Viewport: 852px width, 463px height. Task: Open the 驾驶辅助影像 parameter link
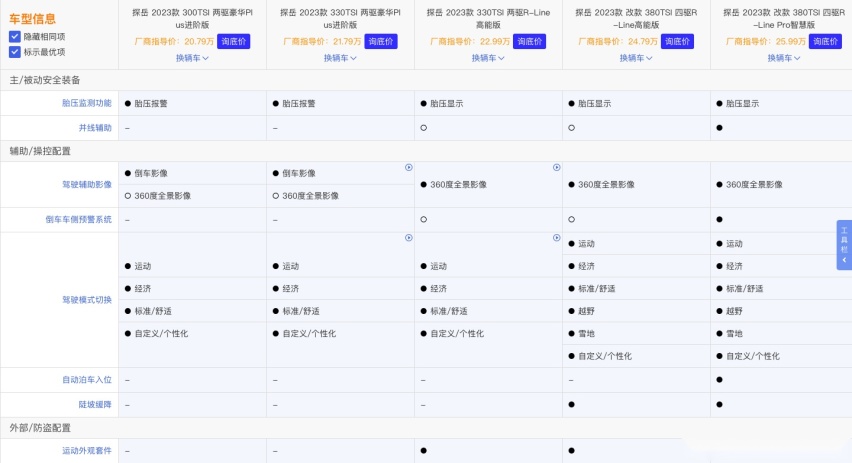[86, 184]
